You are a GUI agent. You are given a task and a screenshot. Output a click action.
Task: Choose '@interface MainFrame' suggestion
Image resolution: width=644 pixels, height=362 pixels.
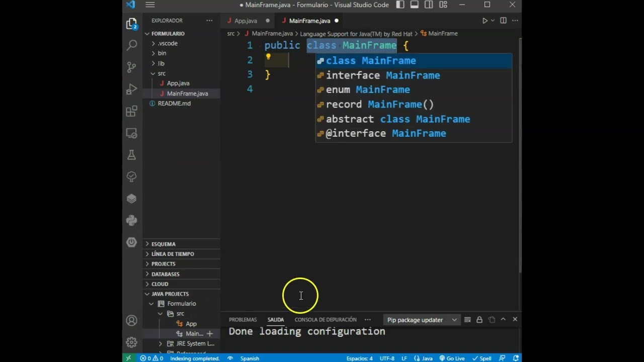(414, 133)
